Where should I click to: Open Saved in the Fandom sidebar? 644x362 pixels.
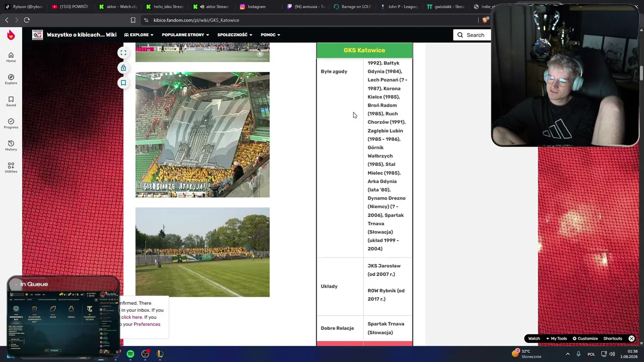[x=11, y=102]
